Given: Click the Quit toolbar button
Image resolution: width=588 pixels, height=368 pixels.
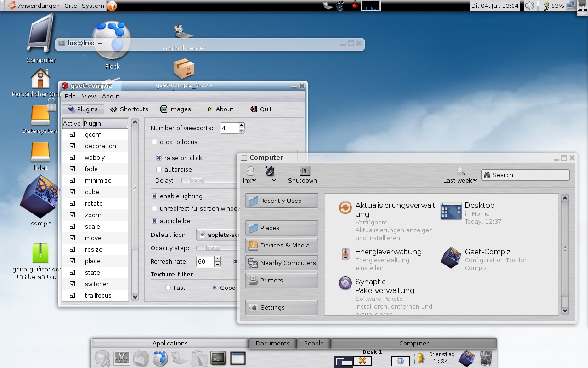Looking at the screenshot, I should click(x=260, y=109).
